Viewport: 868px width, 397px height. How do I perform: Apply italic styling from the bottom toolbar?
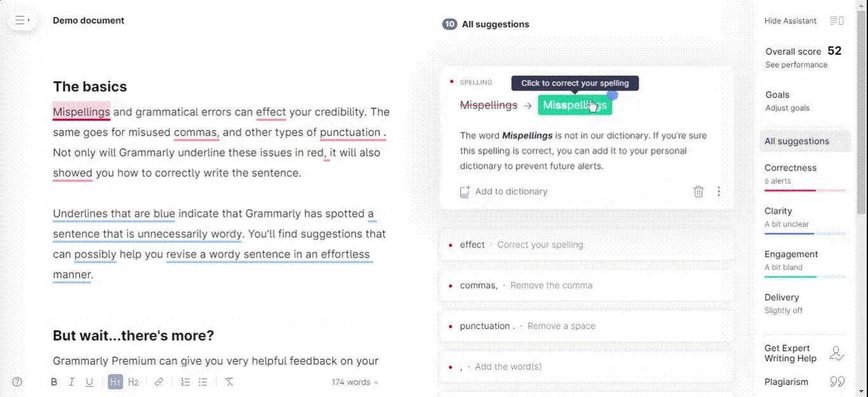tap(72, 382)
